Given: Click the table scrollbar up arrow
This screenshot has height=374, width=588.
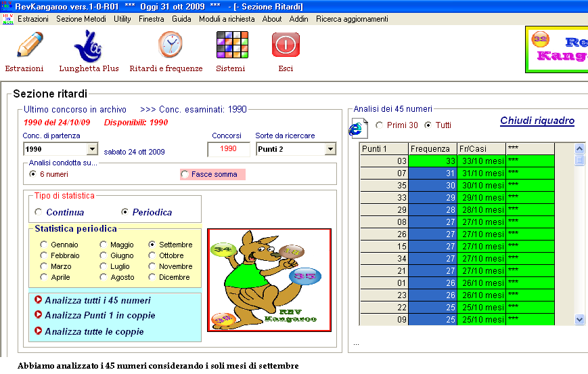Looking at the screenshot, I should coord(579,148).
